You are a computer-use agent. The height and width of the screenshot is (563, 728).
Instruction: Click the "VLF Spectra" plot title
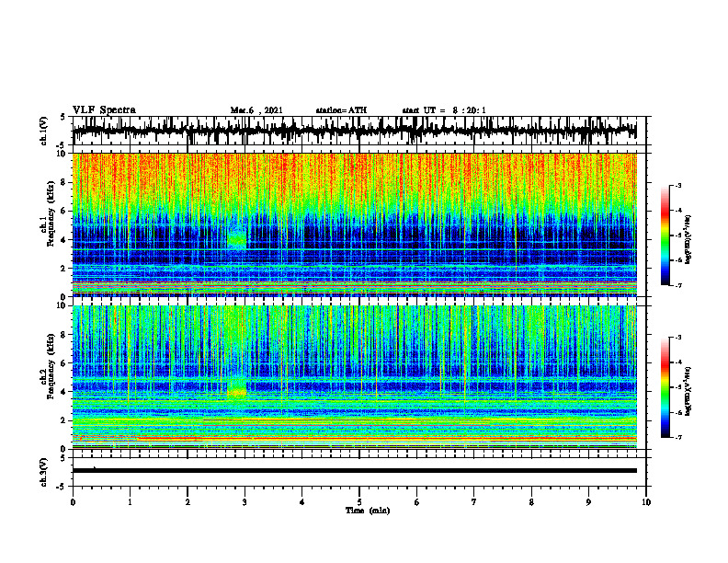[x=104, y=110]
